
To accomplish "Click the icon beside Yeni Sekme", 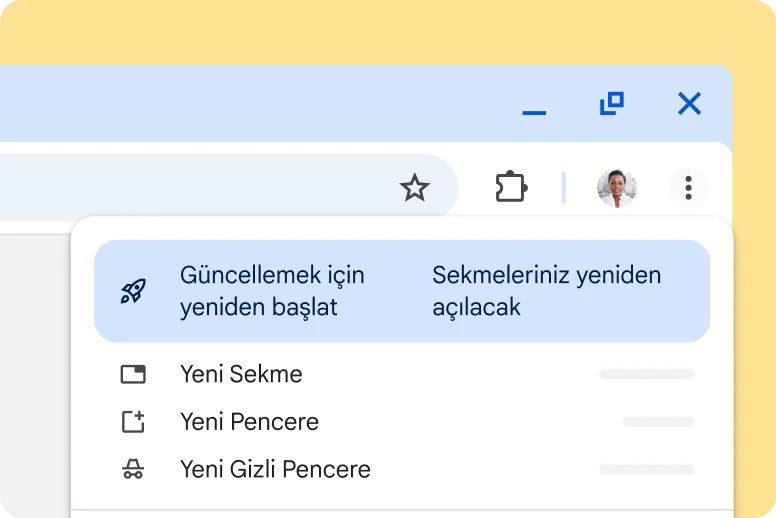I will click(x=133, y=374).
